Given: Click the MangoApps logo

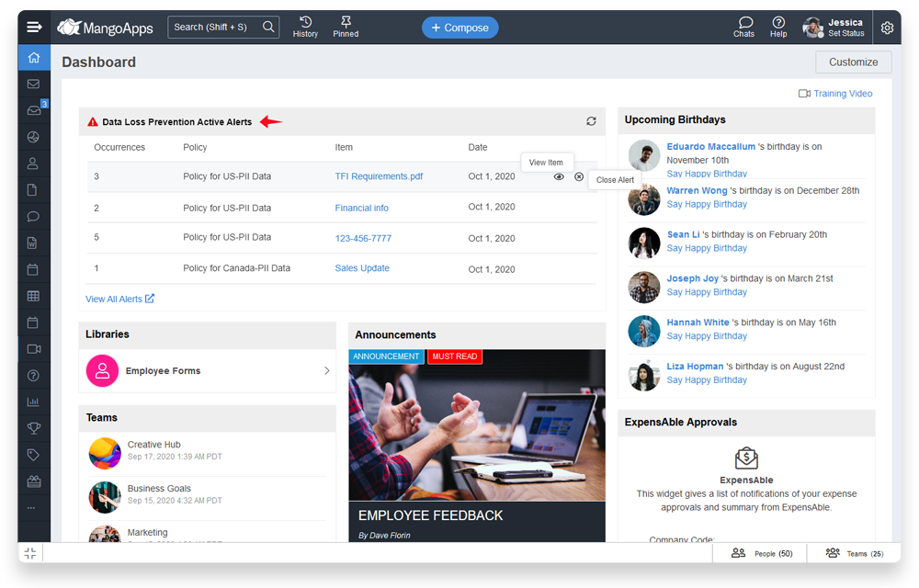Looking at the screenshot, I should 106,27.
